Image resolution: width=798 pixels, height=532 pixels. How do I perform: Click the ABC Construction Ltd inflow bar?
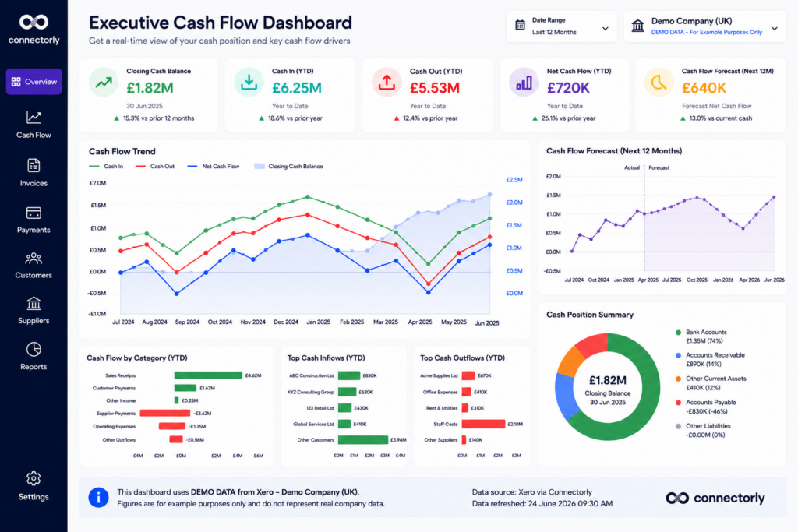[x=349, y=375]
